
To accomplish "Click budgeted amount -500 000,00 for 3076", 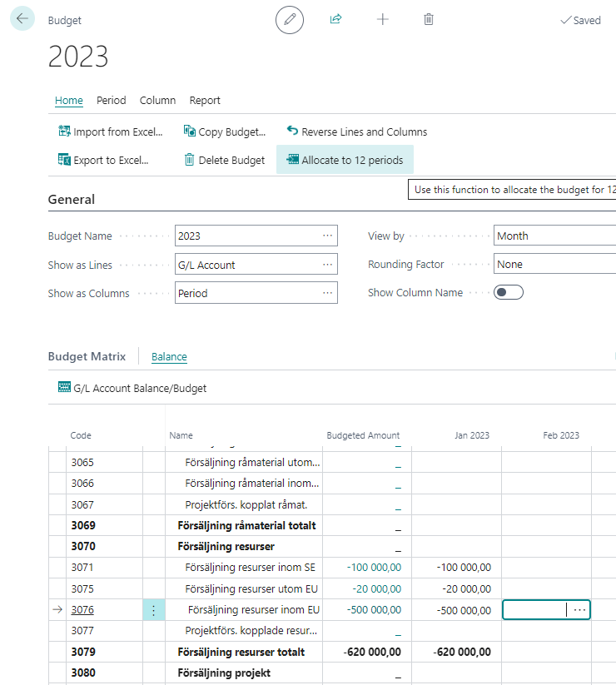I will pyautogui.click(x=374, y=610).
